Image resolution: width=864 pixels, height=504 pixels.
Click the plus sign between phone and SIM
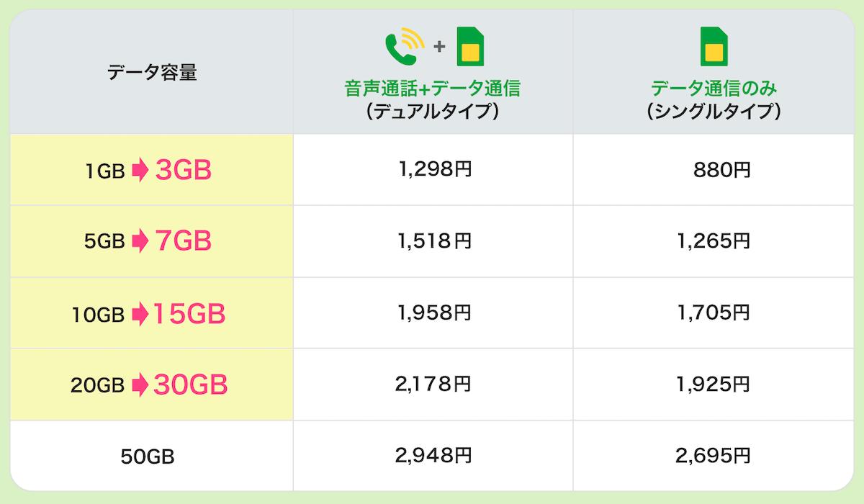[439, 47]
